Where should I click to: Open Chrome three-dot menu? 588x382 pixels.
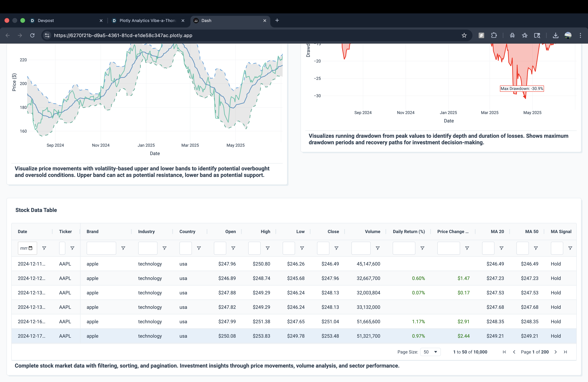(580, 35)
